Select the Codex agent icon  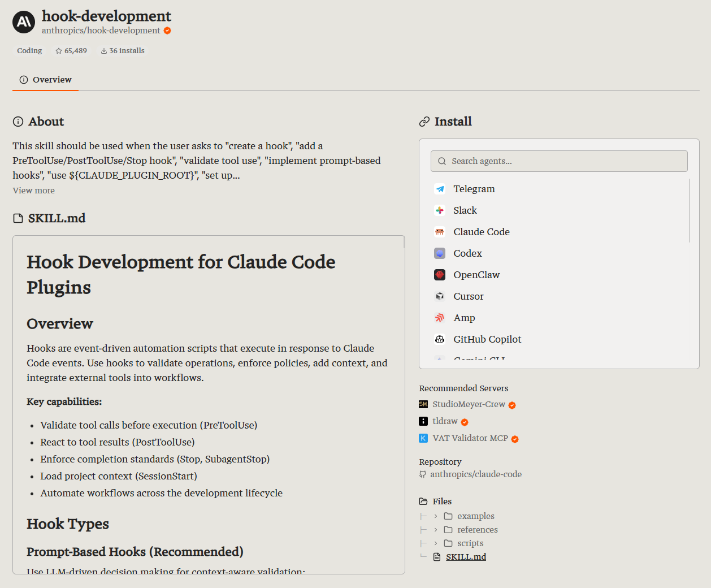point(440,253)
